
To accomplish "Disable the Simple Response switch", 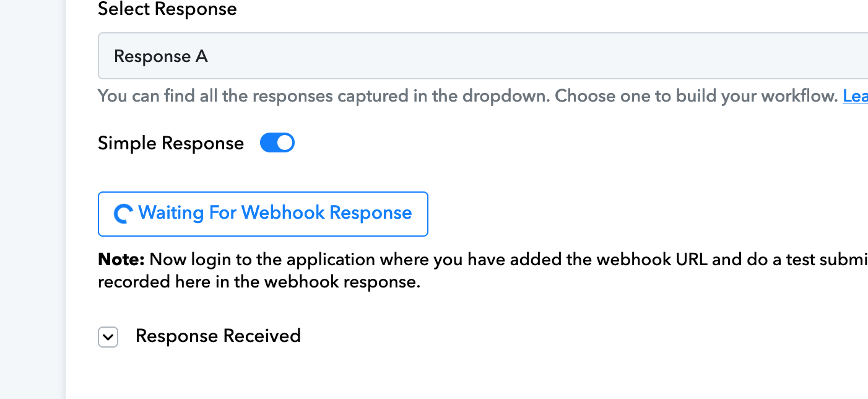I will coord(277,143).
